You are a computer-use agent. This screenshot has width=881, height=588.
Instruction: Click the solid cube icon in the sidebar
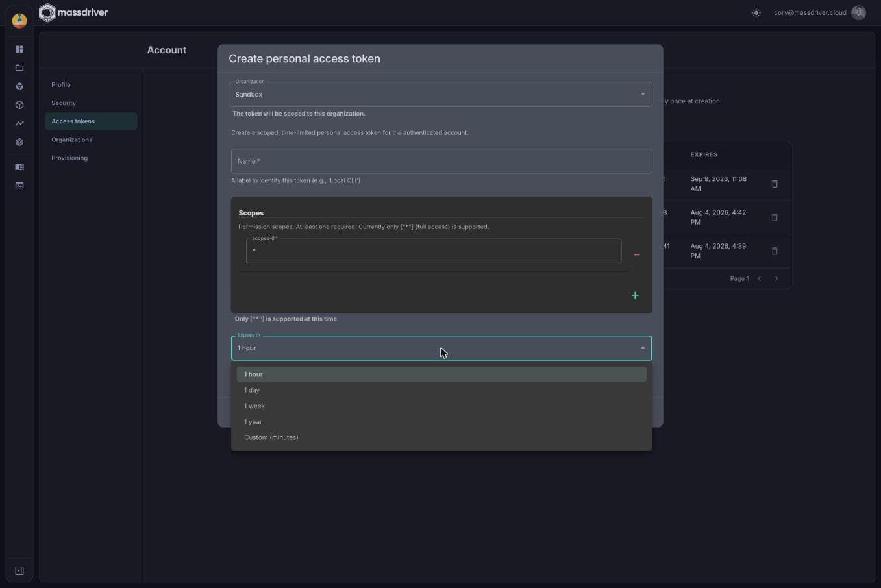pyautogui.click(x=19, y=86)
